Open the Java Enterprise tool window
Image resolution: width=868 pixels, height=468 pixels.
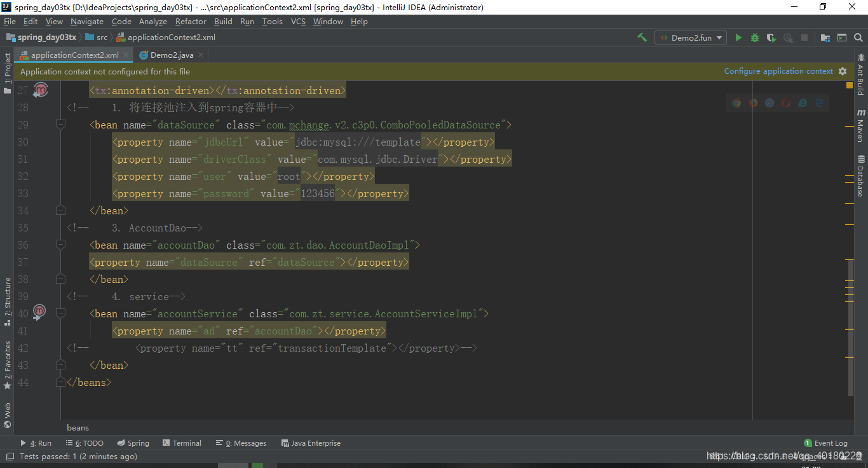311,443
